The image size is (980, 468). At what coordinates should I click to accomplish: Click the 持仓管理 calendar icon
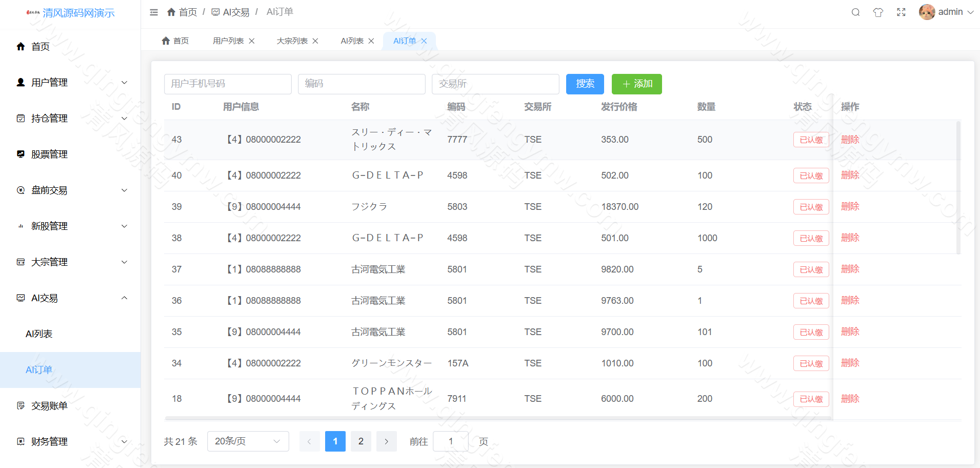(x=21, y=118)
